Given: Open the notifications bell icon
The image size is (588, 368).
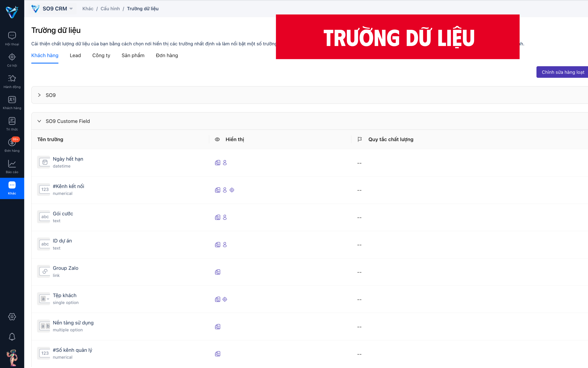Looking at the screenshot, I should point(12,337).
